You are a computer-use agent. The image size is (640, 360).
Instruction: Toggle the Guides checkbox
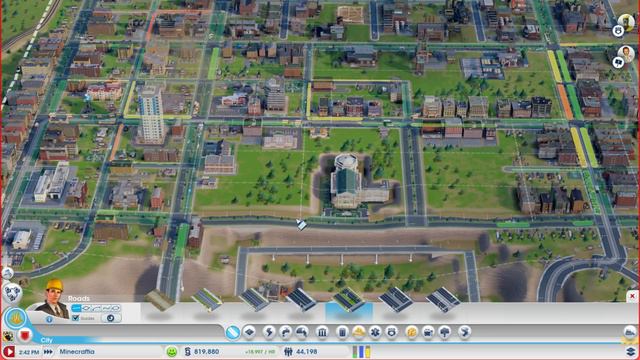click(x=76, y=318)
